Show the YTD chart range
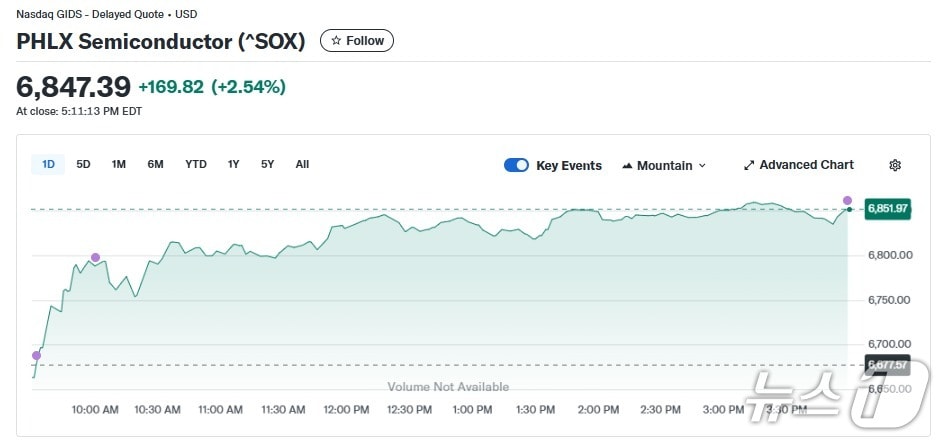 click(196, 164)
